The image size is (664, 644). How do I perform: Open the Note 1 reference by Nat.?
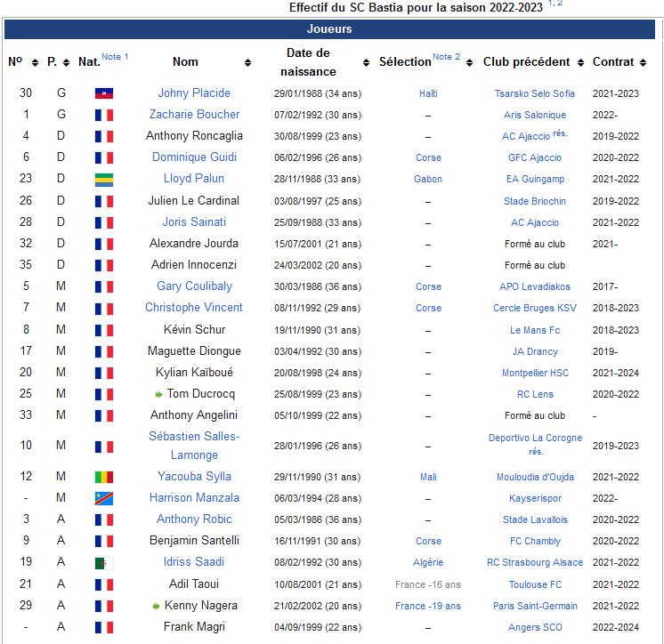115,57
